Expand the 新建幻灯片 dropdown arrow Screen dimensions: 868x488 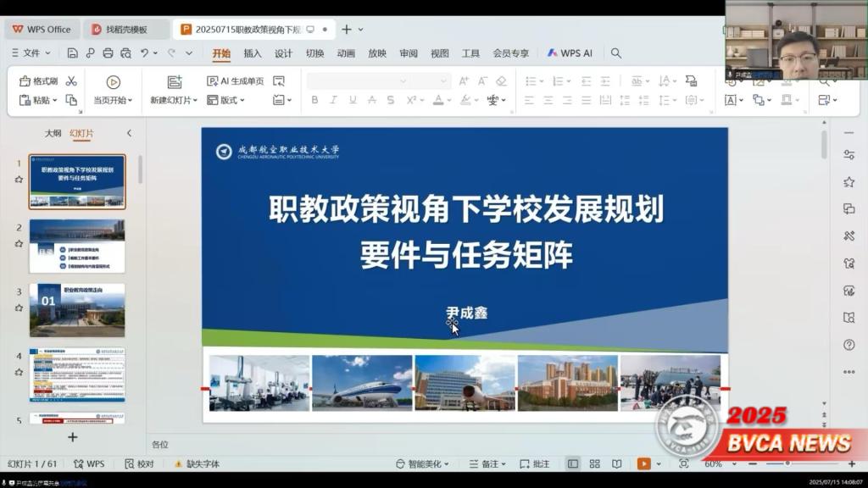coord(195,100)
